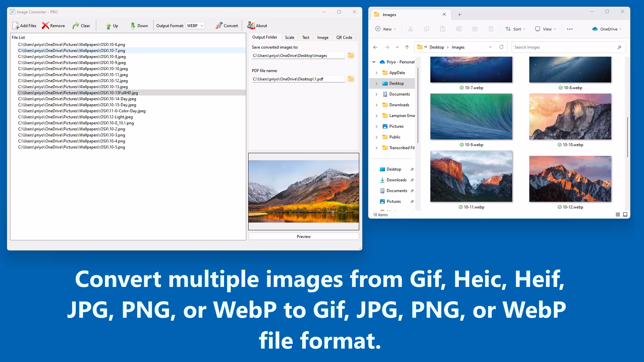The width and height of the screenshot is (644, 362).
Task: Select 10-6.png in the file list
Action: [x=131, y=44]
